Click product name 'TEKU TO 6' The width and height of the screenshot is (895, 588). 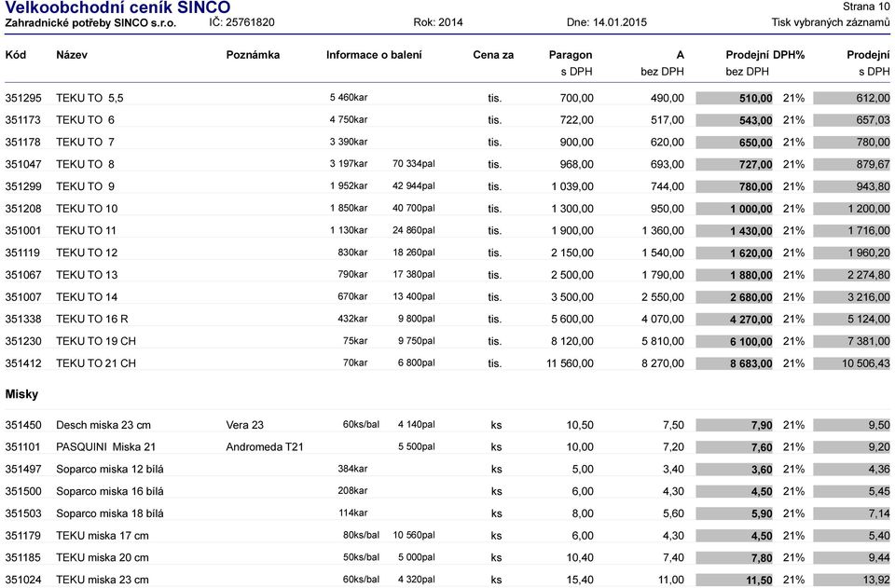pyautogui.click(x=85, y=120)
